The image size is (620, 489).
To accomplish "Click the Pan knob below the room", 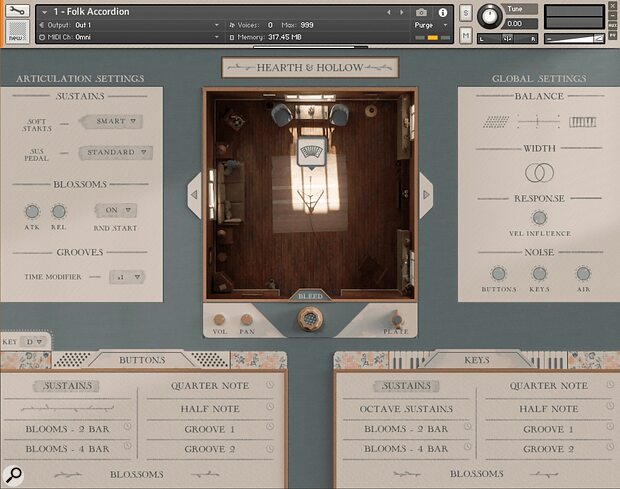I will pos(247,319).
